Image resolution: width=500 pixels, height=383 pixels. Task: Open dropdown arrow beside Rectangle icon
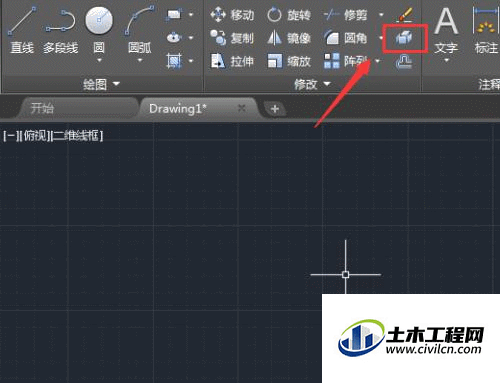191,15
